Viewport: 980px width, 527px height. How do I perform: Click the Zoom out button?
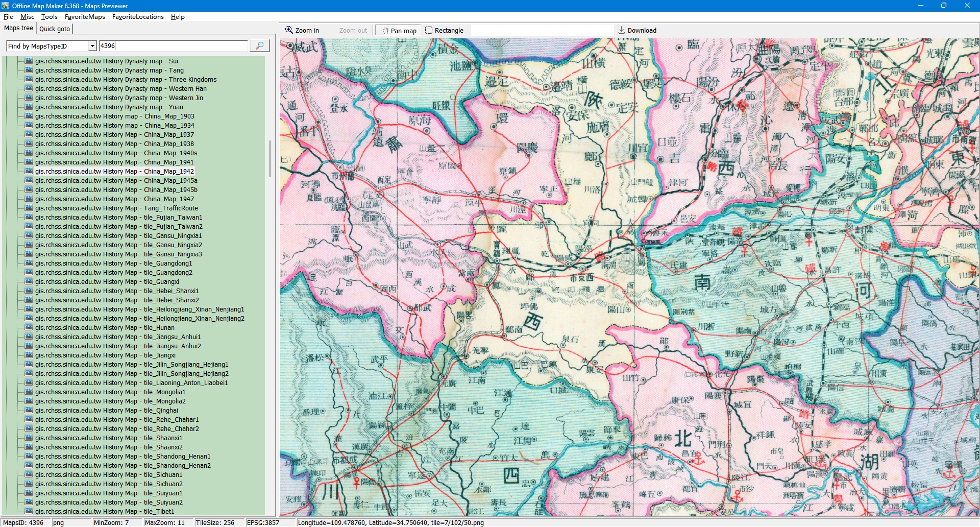[x=353, y=31]
